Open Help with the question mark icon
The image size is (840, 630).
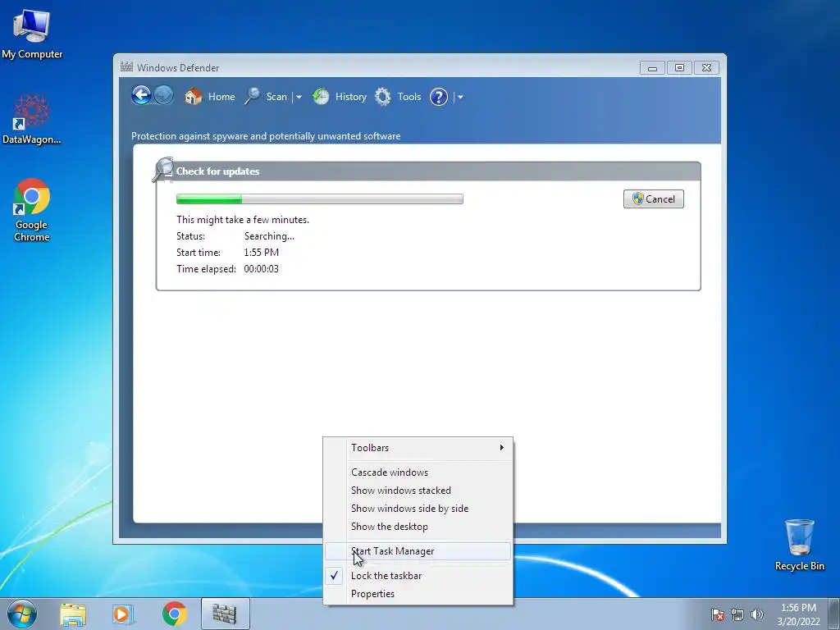point(439,97)
